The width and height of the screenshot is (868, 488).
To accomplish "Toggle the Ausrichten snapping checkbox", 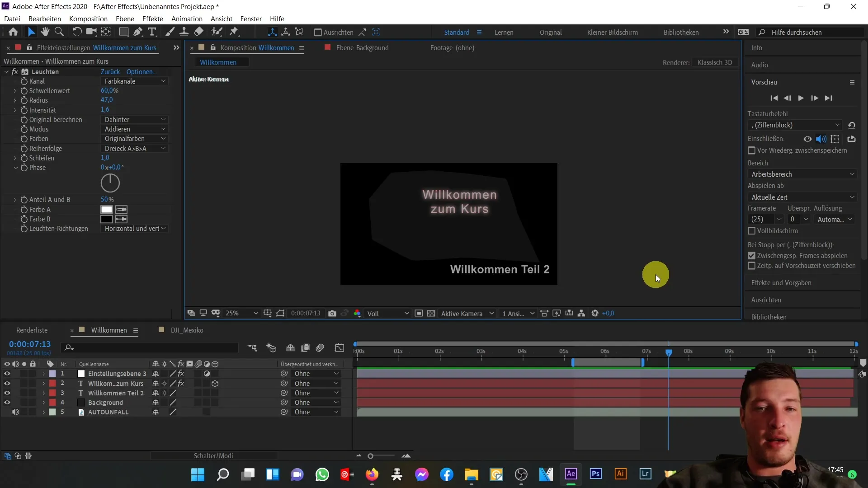I will 318,33.
